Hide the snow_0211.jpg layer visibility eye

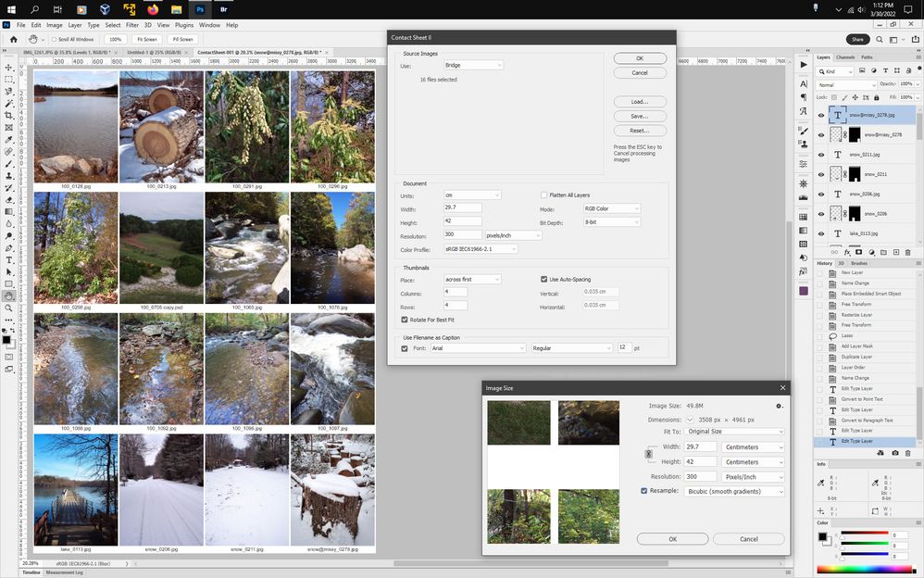[821, 155]
